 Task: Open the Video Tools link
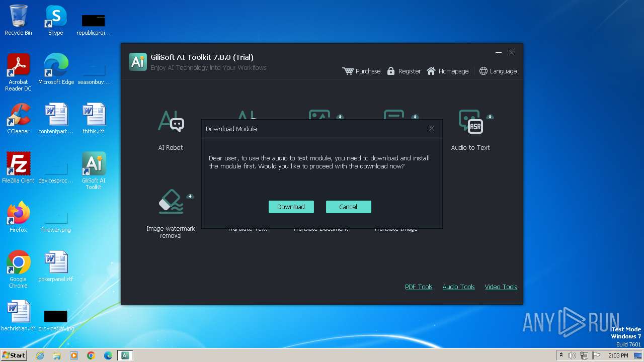pos(501,287)
